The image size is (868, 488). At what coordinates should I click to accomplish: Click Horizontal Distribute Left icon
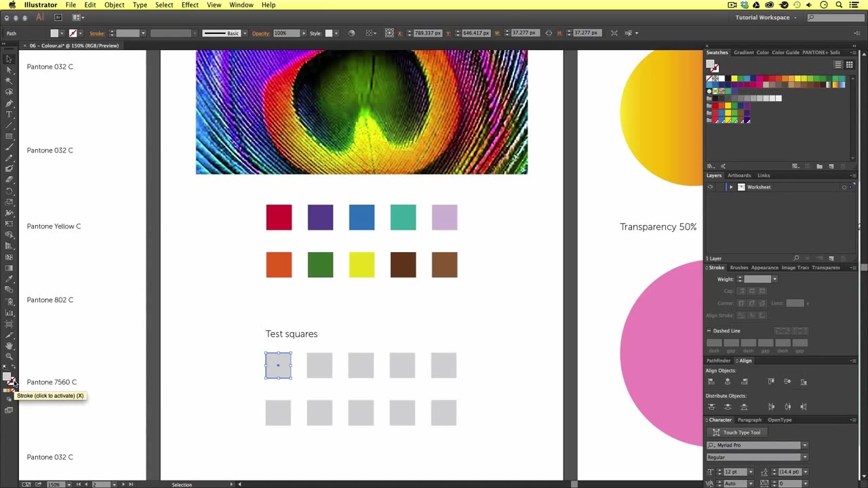click(771, 407)
